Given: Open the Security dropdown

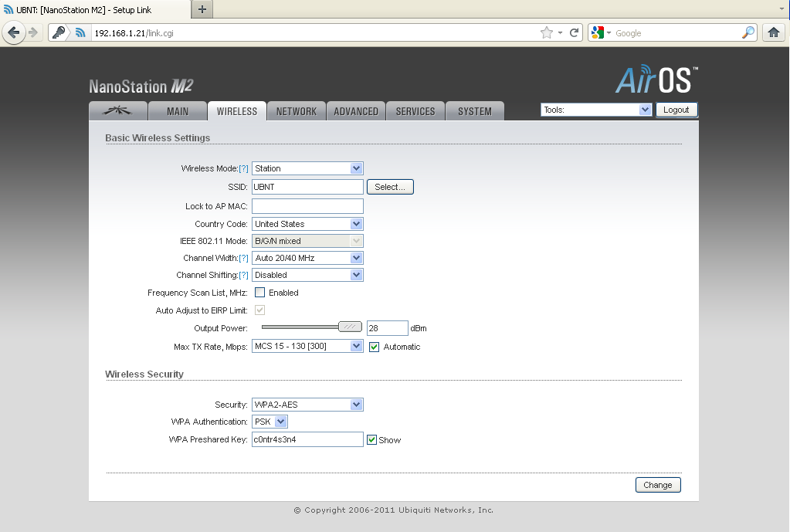Looking at the screenshot, I should [x=355, y=404].
